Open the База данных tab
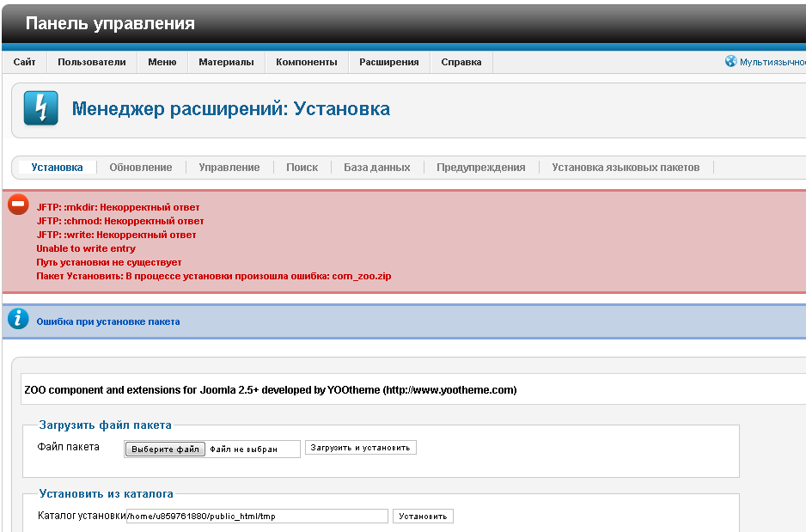The height and width of the screenshot is (532, 806). click(376, 168)
